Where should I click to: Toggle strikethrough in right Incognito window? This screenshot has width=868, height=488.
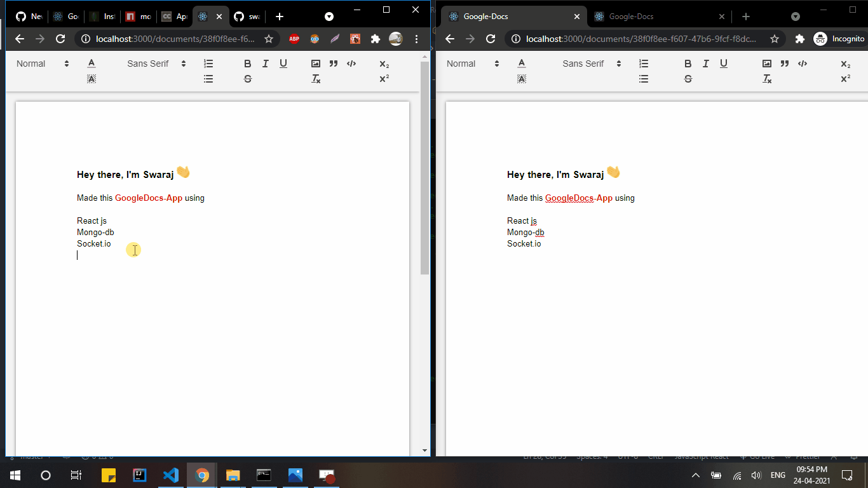[x=688, y=79]
